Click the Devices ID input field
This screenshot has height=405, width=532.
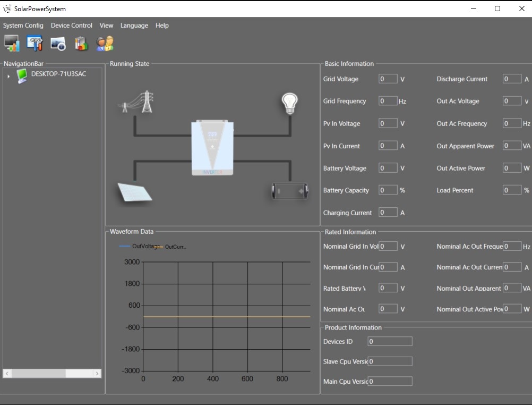click(390, 342)
